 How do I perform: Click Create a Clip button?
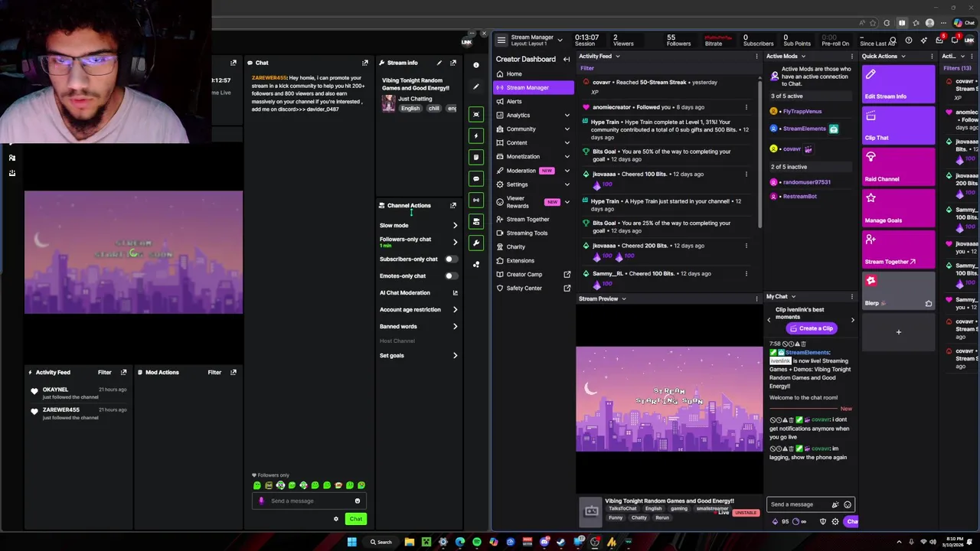[811, 329]
